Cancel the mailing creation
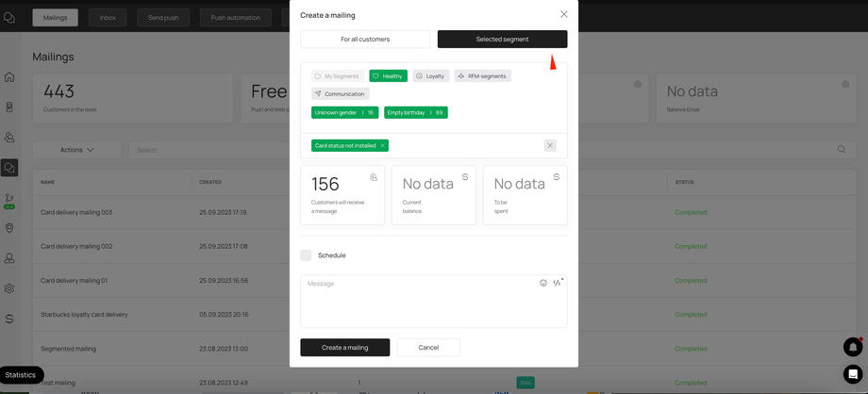This screenshot has width=868, height=394. [428, 348]
